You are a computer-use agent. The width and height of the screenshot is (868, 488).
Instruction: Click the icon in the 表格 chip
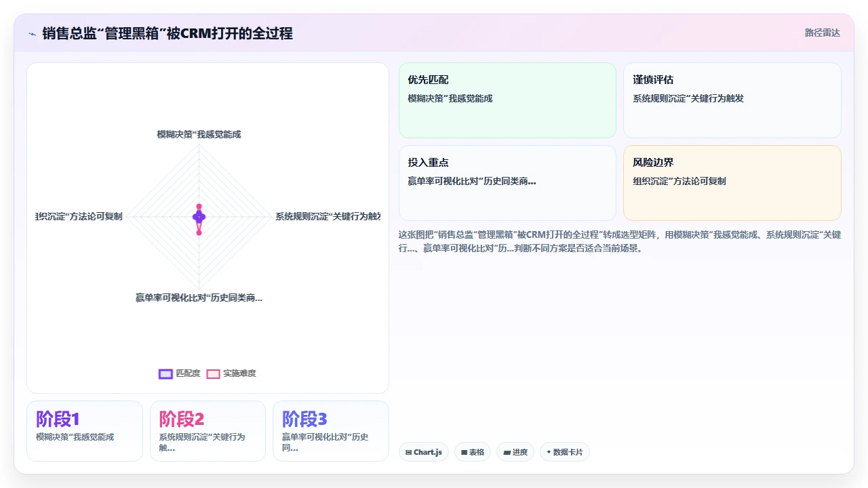click(464, 452)
